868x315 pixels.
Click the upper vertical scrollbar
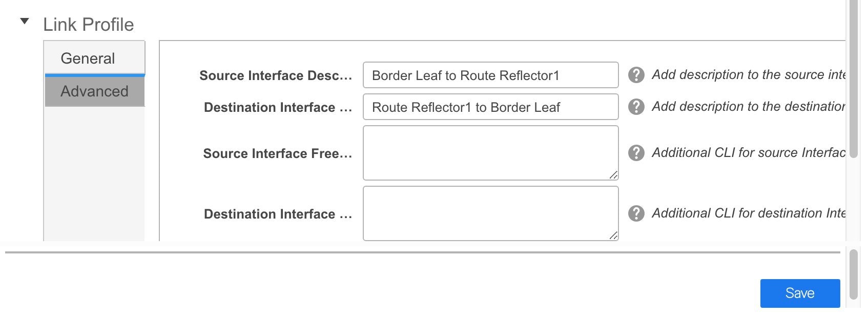(x=853, y=77)
